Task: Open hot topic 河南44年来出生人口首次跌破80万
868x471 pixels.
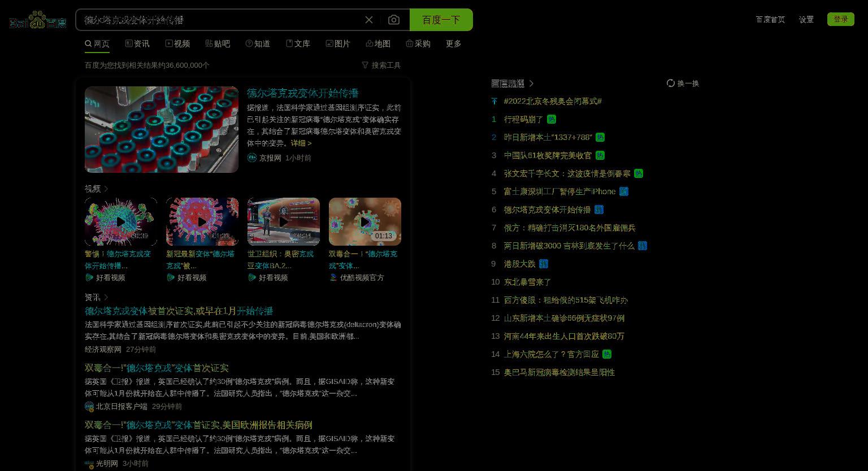Action: coord(564,336)
